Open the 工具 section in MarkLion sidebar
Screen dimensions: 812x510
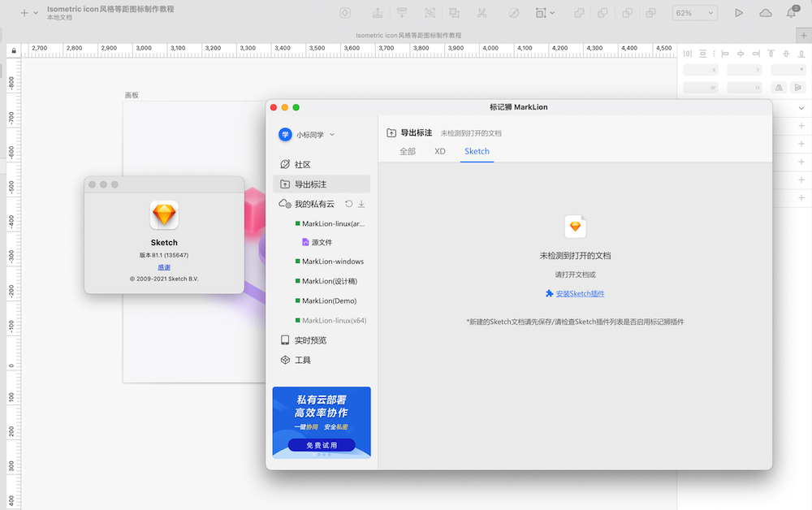(304, 360)
